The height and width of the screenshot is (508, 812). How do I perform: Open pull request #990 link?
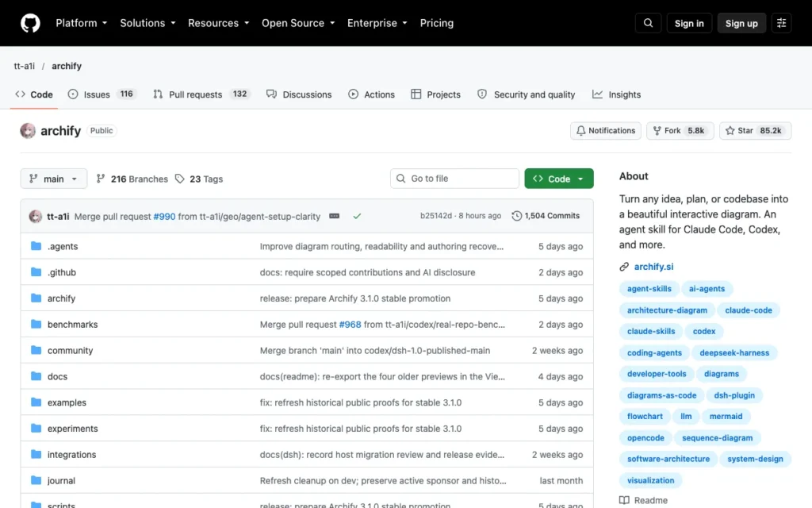(x=164, y=216)
